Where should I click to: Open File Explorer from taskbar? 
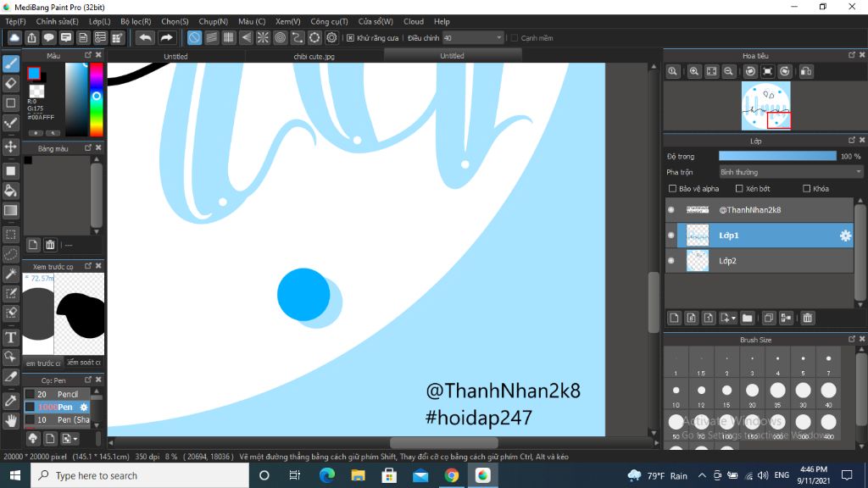point(359,475)
